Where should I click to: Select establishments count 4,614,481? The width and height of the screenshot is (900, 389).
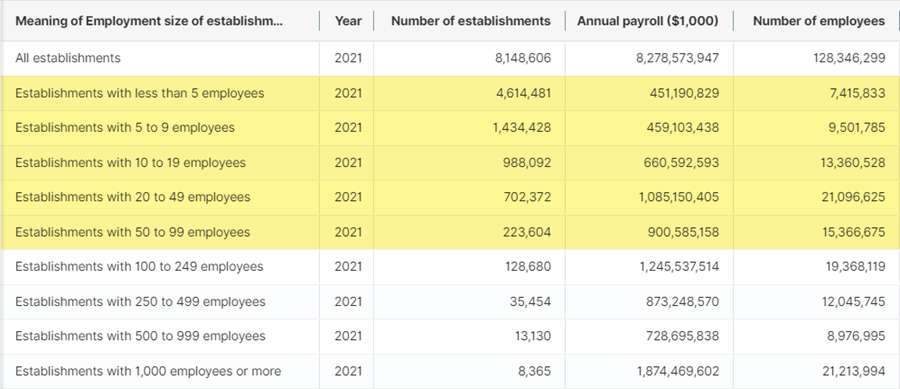[x=523, y=93]
